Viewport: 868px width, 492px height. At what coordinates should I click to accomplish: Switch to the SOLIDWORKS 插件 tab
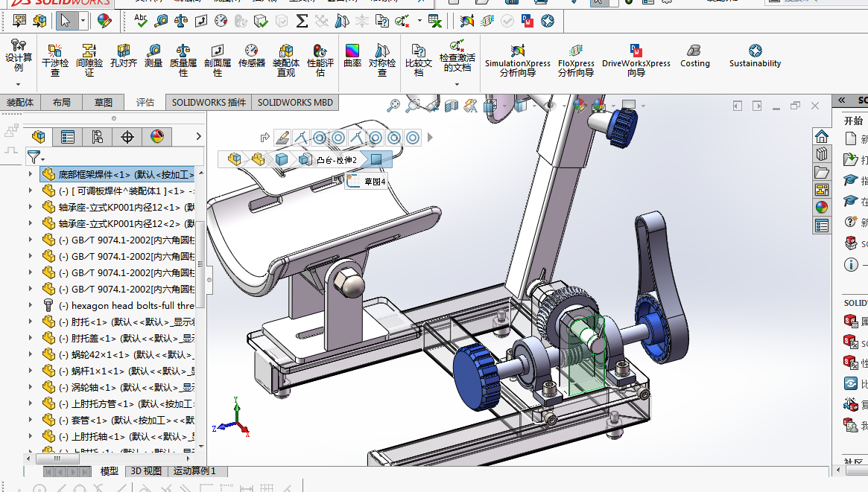click(x=209, y=103)
